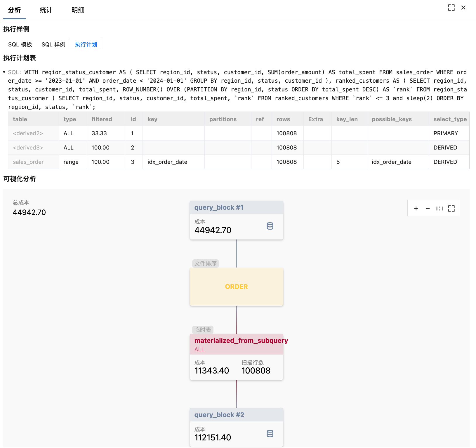Click scanned rows value 100808 in diagram

pyautogui.click(x=256, y=371)
